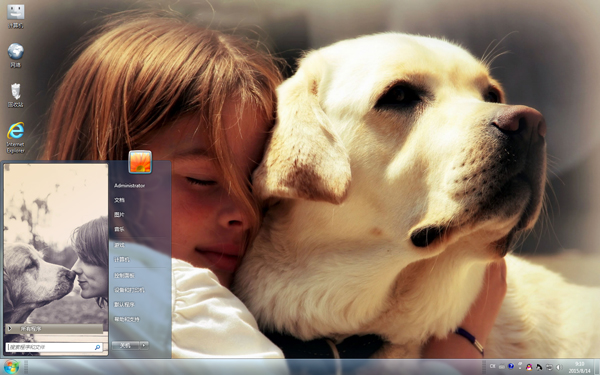Open the Recycle Bin desktop icon
Screen dimensions: 600x375
pyautogui.click(x=16, y=95)
